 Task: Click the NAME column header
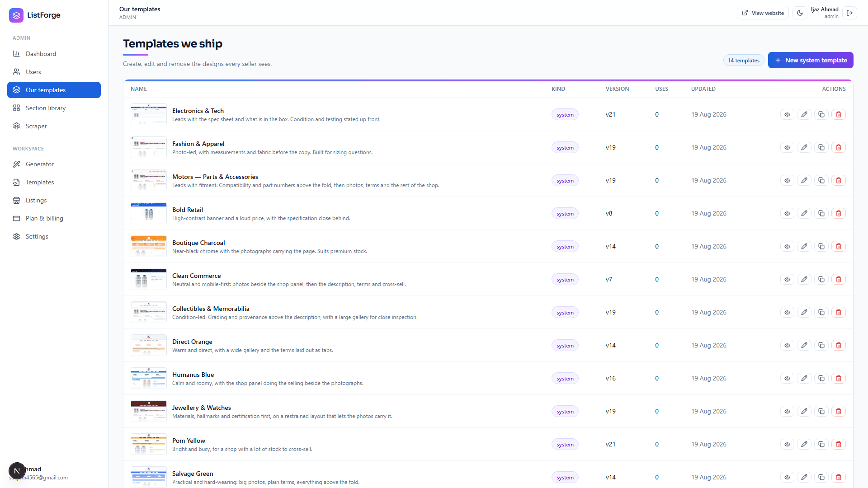(139, 89)
